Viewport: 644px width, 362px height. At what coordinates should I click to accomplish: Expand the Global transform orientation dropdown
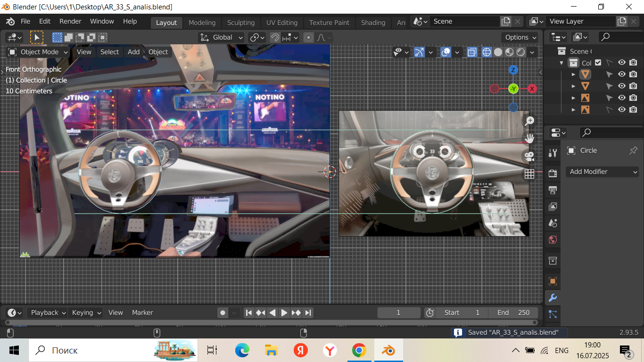(222, 37)
